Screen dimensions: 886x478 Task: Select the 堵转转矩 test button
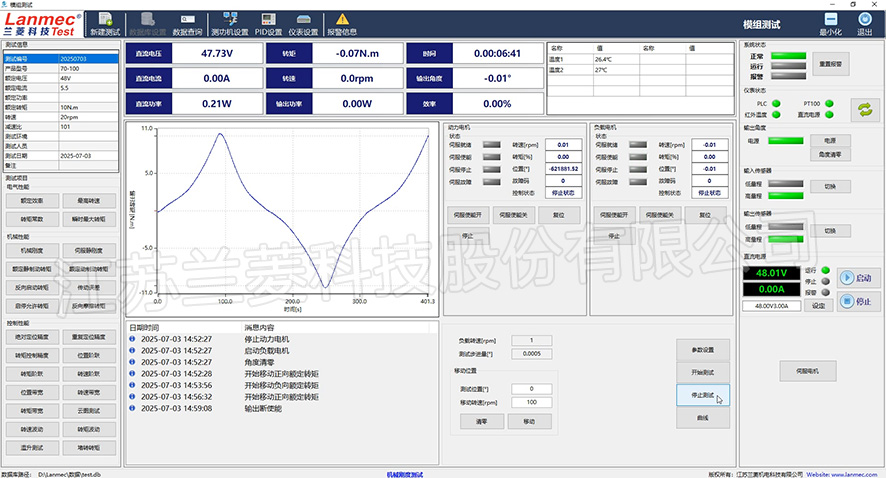click(89, 447)
